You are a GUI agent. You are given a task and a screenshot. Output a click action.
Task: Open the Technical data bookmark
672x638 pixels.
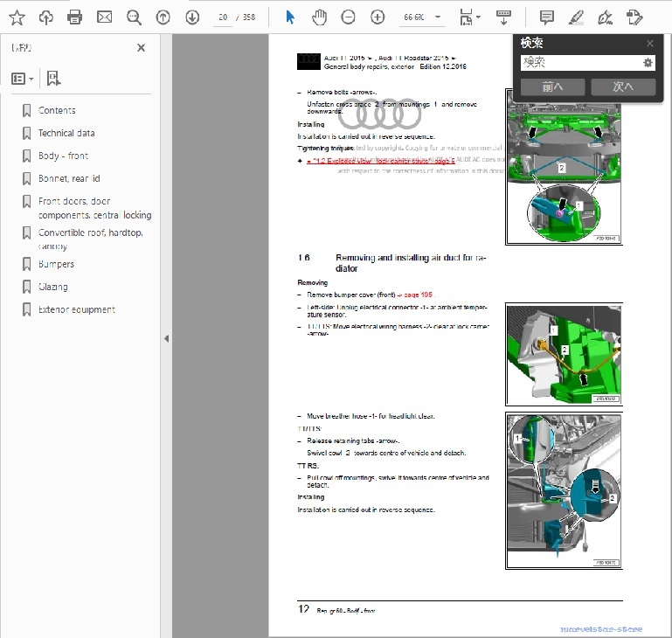coord(66,133)
